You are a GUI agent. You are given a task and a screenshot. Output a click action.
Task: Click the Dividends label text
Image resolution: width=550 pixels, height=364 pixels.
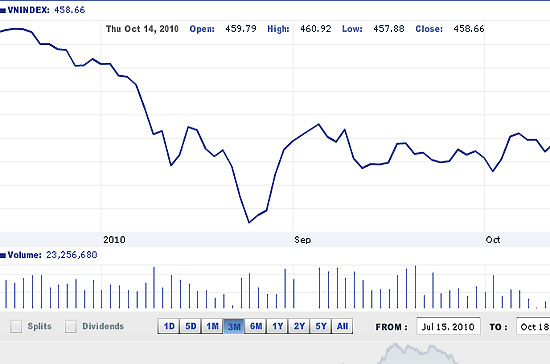(103, 326)
